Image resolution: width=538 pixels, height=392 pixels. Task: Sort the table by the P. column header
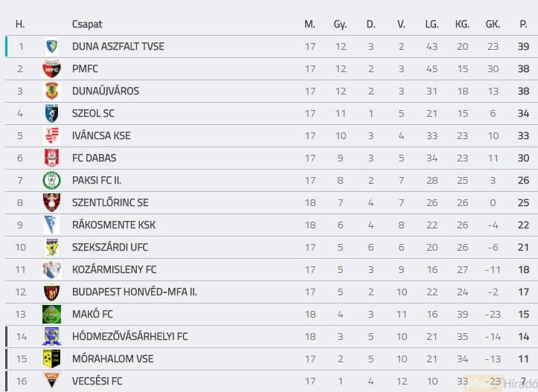523,24
